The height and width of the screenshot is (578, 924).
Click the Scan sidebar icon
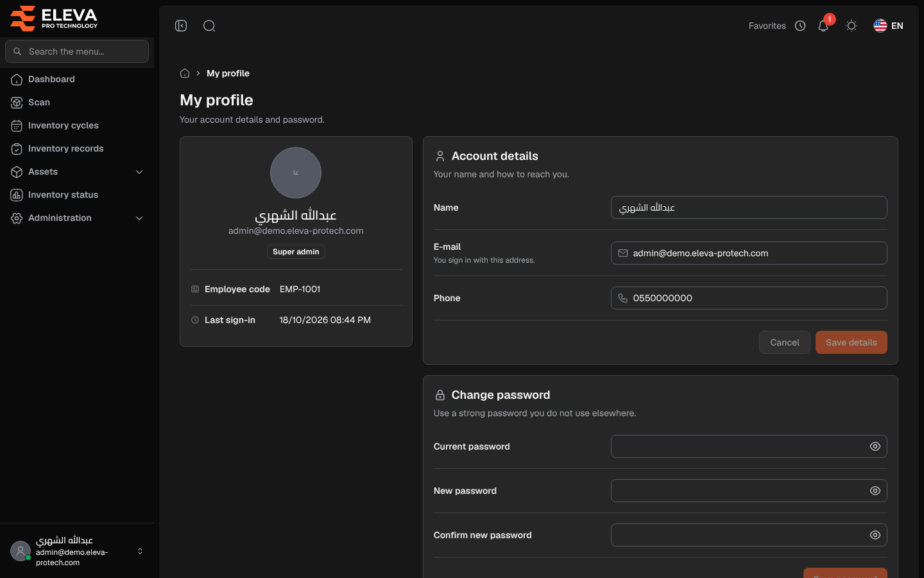[x=17, y=103]
